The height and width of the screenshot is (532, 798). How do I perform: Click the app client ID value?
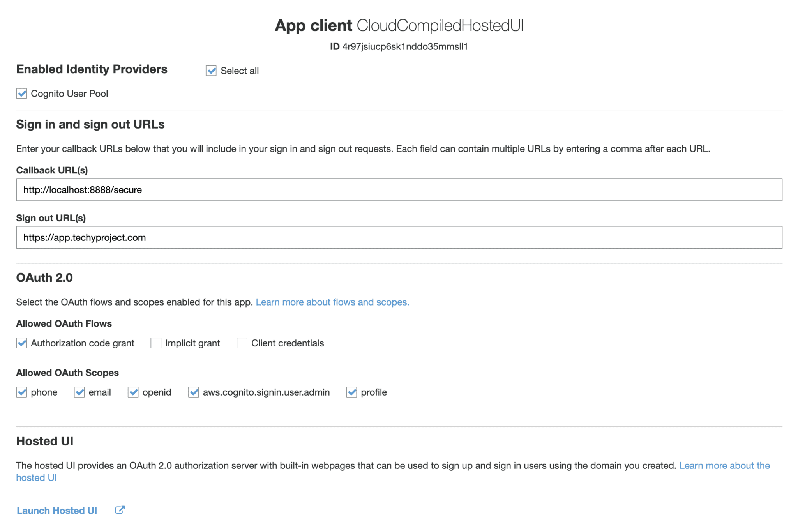405,47
